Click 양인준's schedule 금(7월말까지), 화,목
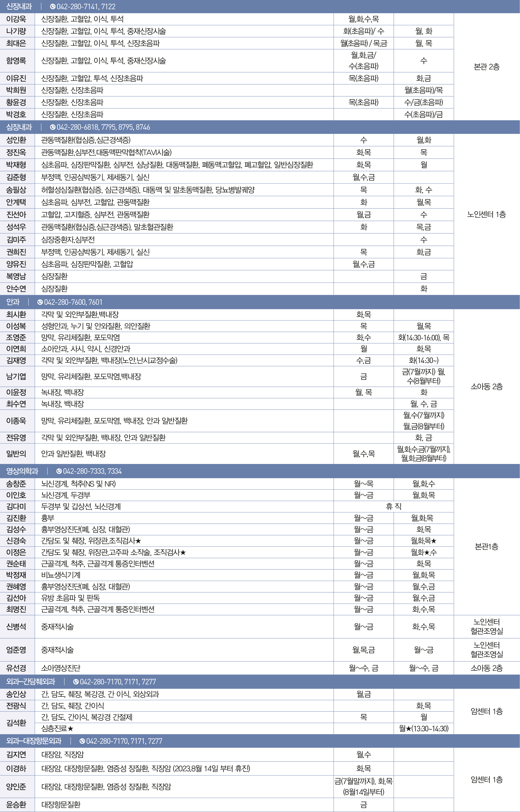The image size is (520, 812). pos(363,787)
